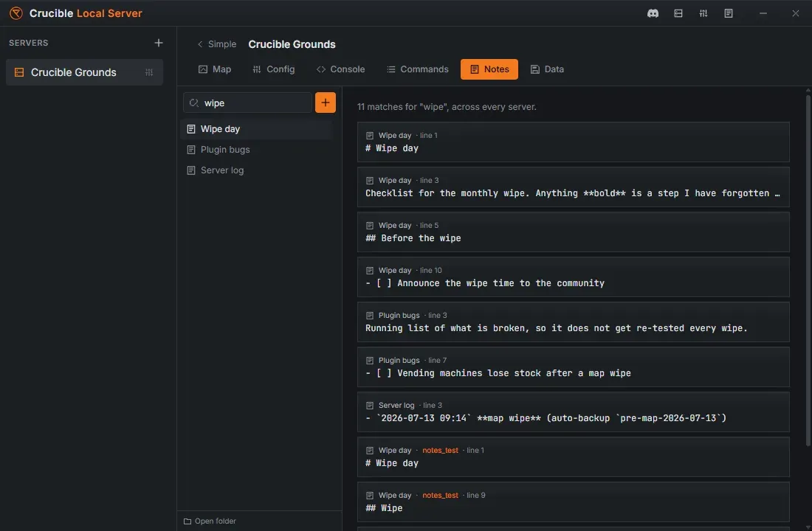Viewport: 812px width, 531px height.
Task: Click the notes search field containing wipe
Action: (247, 103)
